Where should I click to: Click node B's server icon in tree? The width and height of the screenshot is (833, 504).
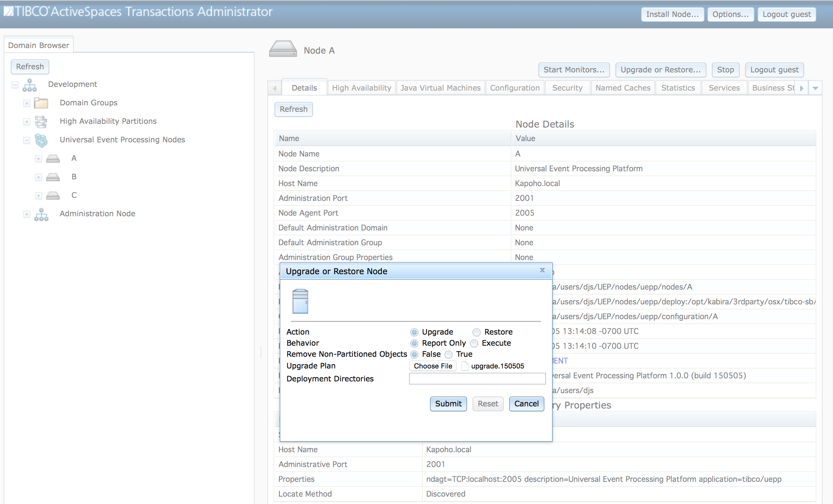(x=53, y=177)
